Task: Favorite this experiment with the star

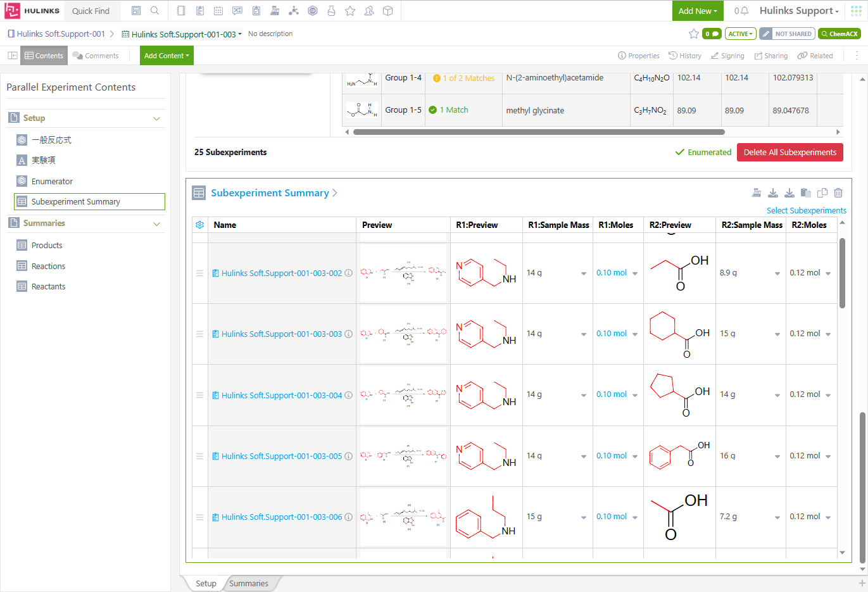Action: 693,34
